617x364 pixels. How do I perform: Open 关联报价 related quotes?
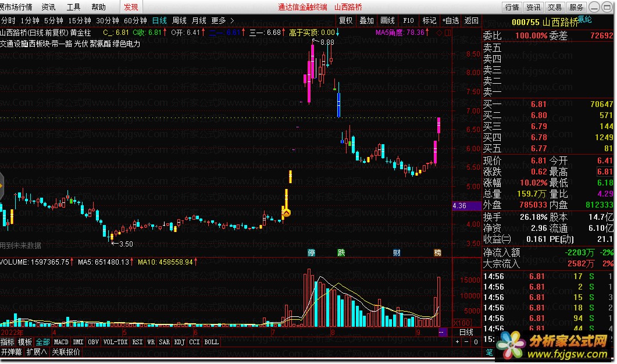[x=66, y=352]
